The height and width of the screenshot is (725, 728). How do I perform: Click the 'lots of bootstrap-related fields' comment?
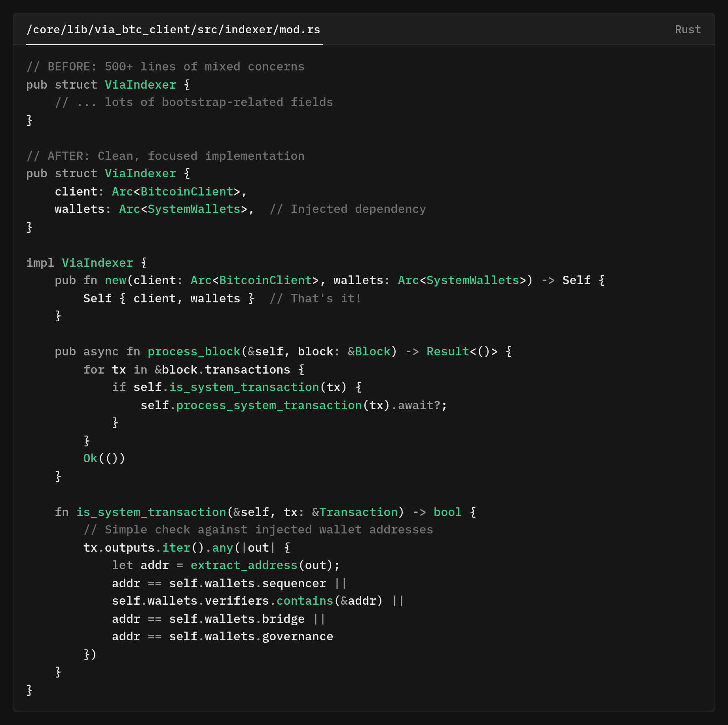pyautogui.click(x=194, y=102)
